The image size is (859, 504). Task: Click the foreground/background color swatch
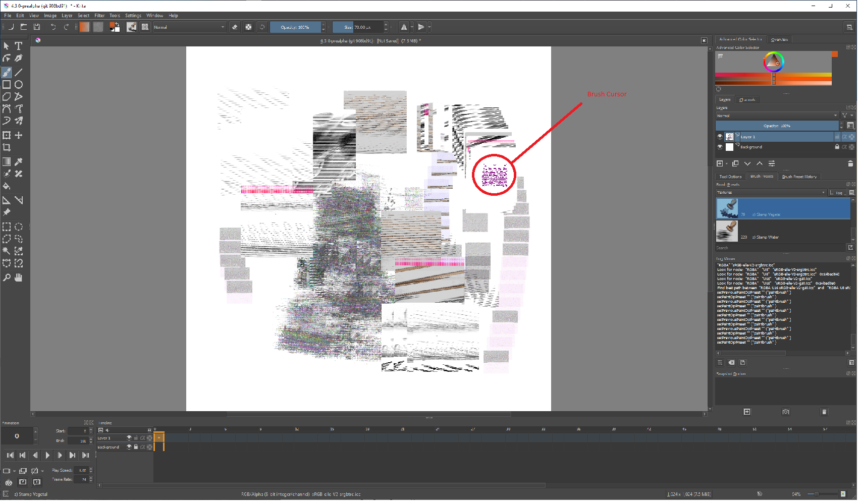[115, 27]
